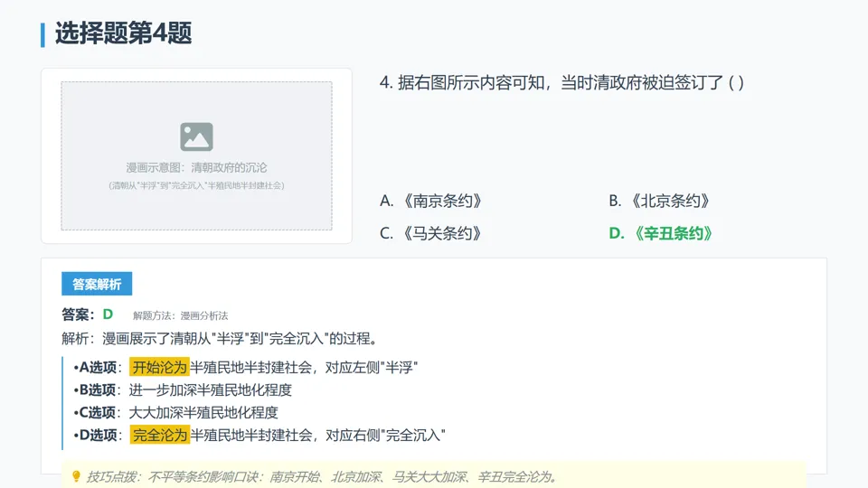This screenshot has width=868, height=488.
Task: Select option C 《马关条约》
Action: (430, 233)
